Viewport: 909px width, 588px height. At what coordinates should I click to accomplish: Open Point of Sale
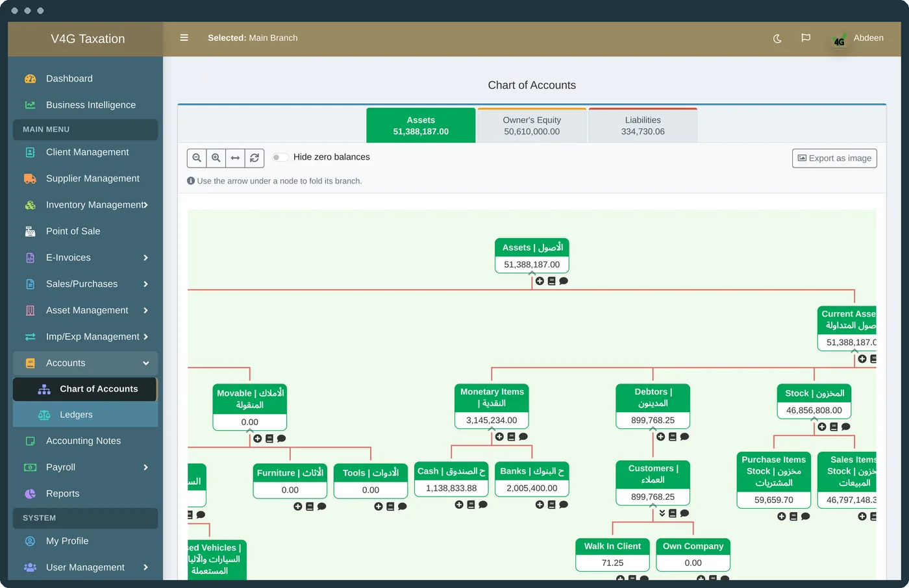point(86,231)
